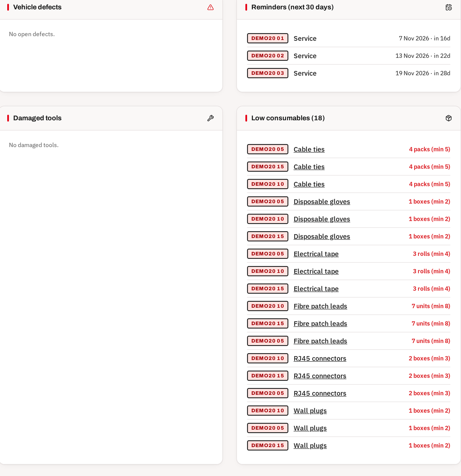Click the 'Damaged tools' heading
The image size is (461, 476).
[x=37, y=118]
